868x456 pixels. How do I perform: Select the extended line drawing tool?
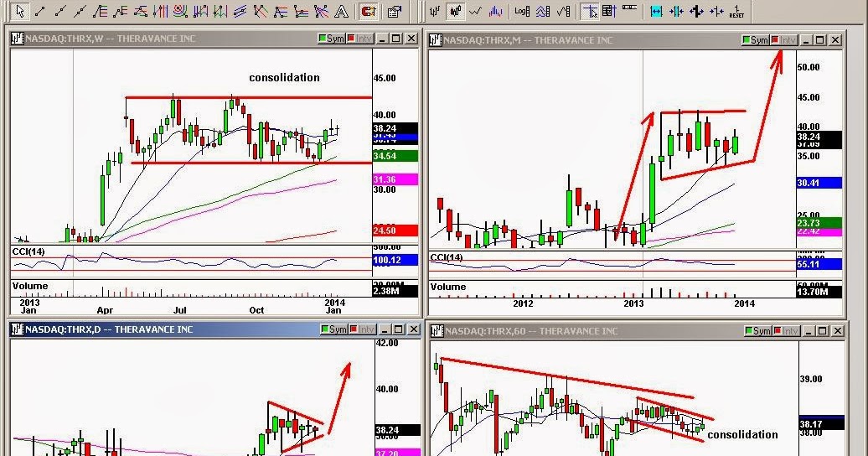(x=80, y=11)
